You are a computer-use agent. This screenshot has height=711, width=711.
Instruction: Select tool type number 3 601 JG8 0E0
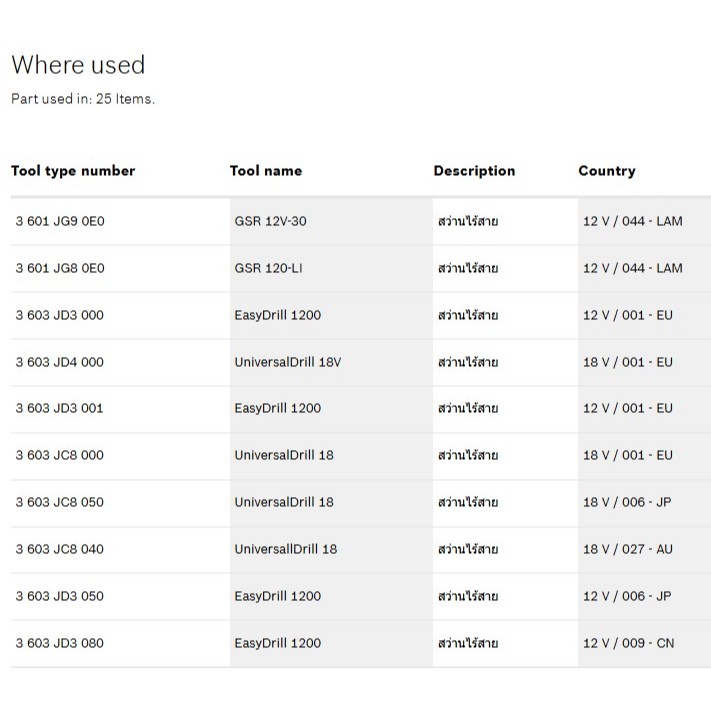(60, 268)
